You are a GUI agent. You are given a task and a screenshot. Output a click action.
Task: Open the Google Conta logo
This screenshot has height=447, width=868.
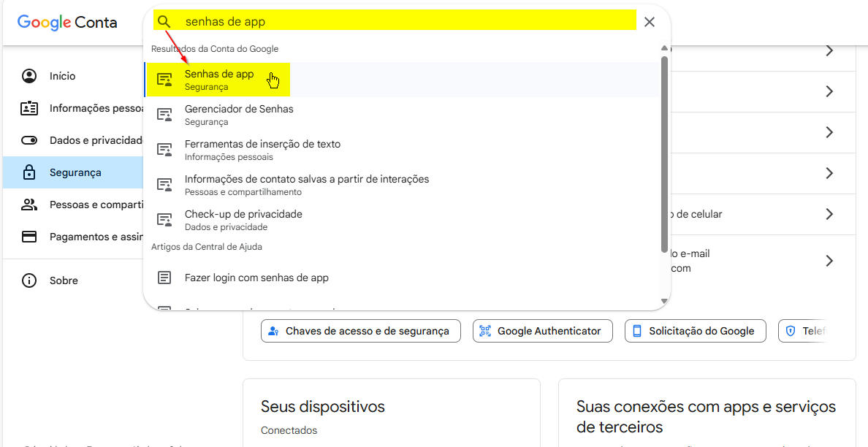67,22
